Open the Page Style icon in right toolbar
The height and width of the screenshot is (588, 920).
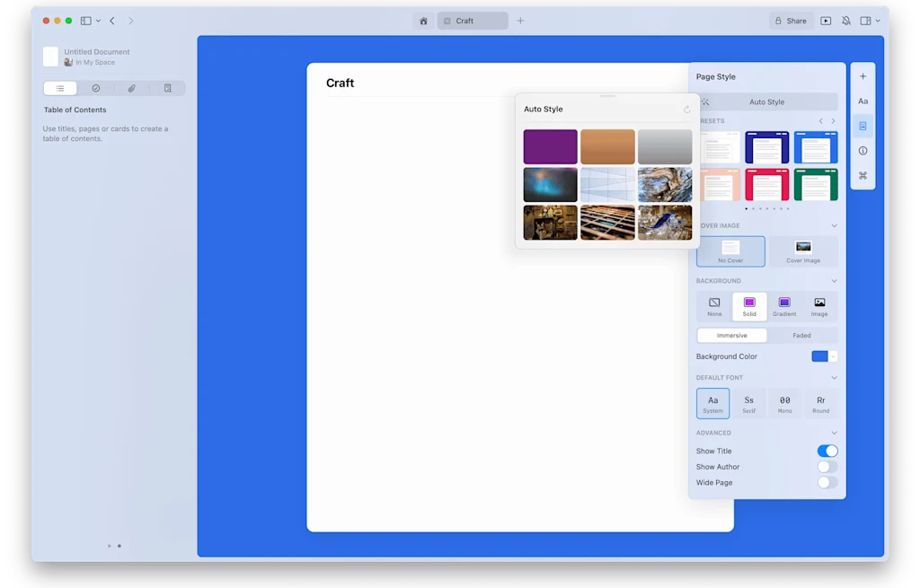pos(862,126)
